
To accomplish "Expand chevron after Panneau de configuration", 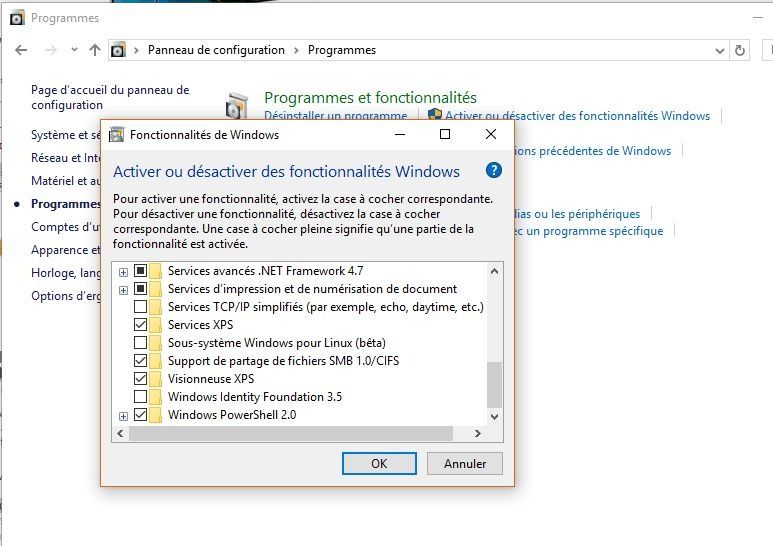I will pyautogui.click(x=296, y=50).
